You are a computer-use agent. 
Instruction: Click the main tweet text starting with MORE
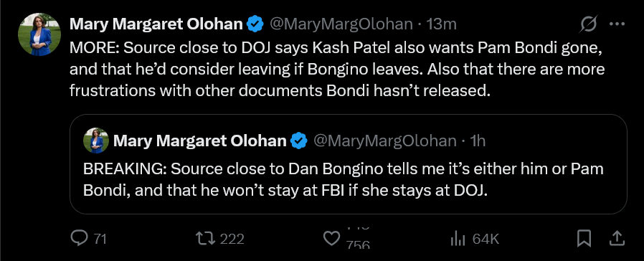[337, 69]
